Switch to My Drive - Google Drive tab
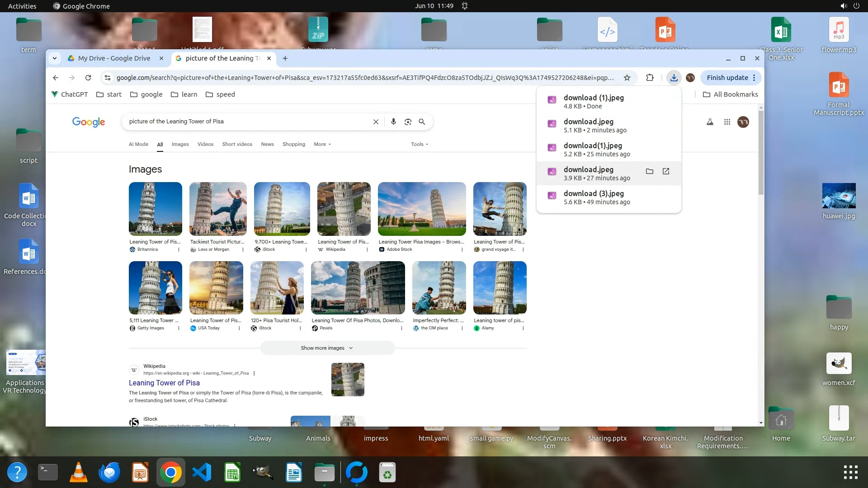 [114, 58]
